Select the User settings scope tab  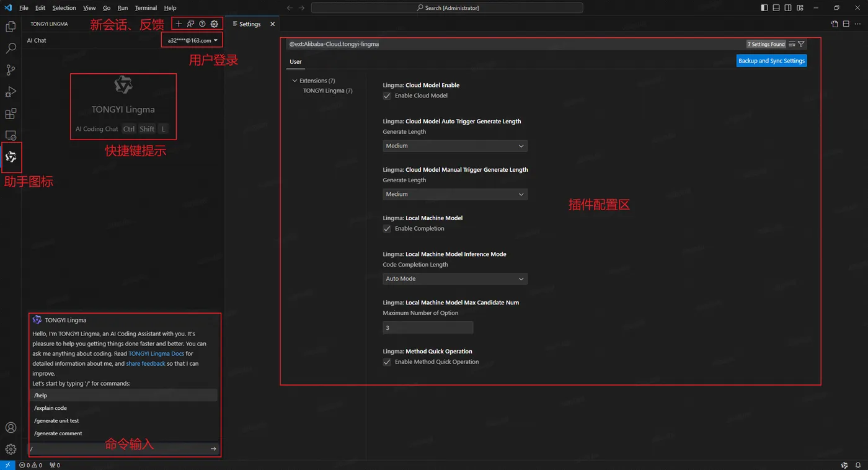[x=296, y=61]
